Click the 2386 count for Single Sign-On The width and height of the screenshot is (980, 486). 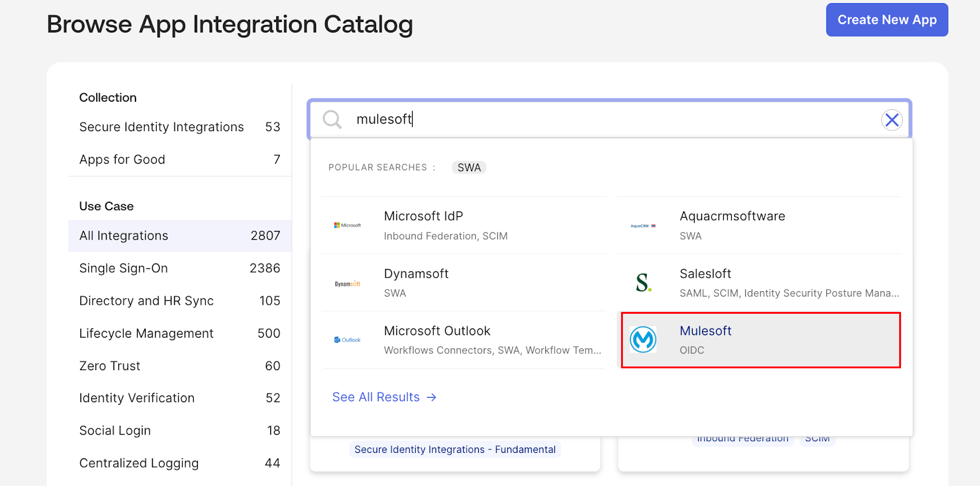pos(265,268)
